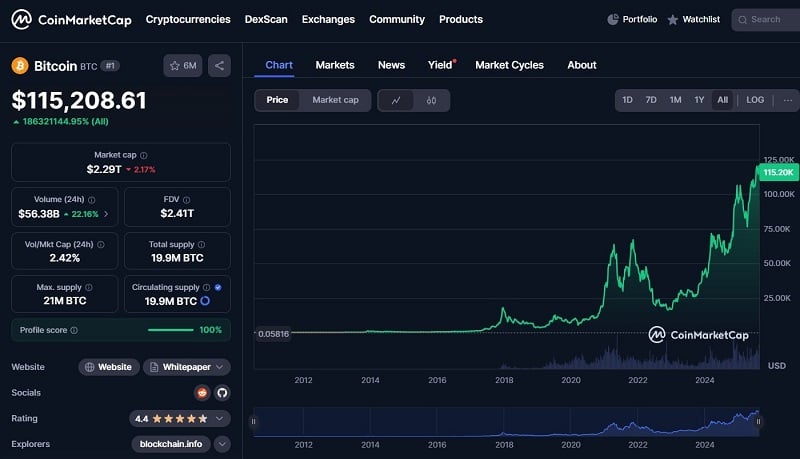Click the $2.29T market cap value
The height and width of the screenshot is (459, 800).
[x=104, y=169]
